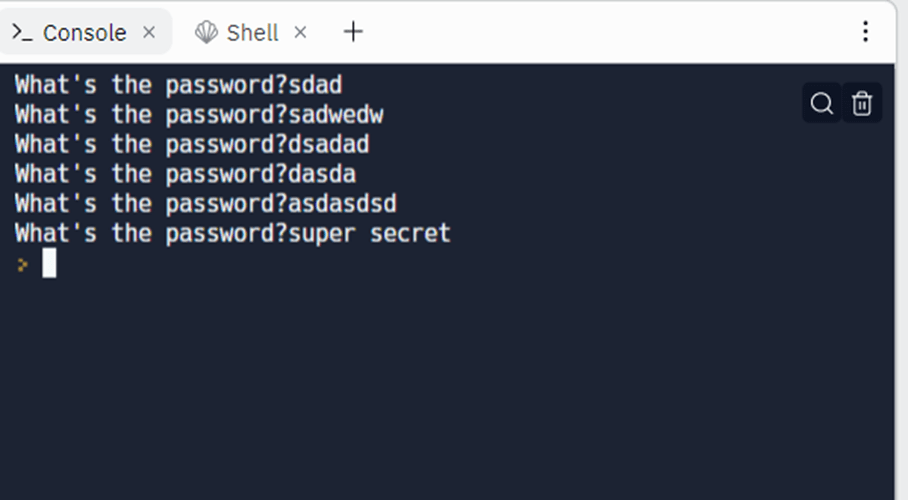The width and height of the screenshot is (908, 500).
Task: Open a new tab with plus button
Action: point(353,32)
